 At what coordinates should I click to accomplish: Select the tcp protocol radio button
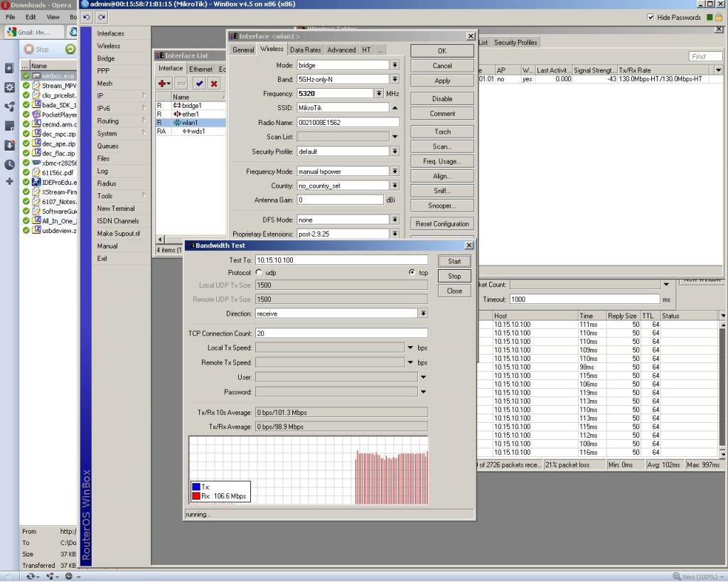pyautogui.click(x=412, y=272)
